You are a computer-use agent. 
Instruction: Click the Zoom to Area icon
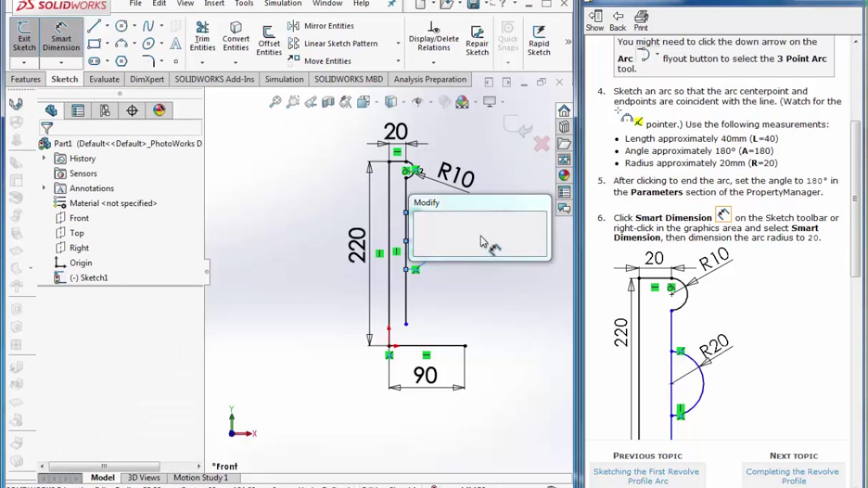pos(293,102)
